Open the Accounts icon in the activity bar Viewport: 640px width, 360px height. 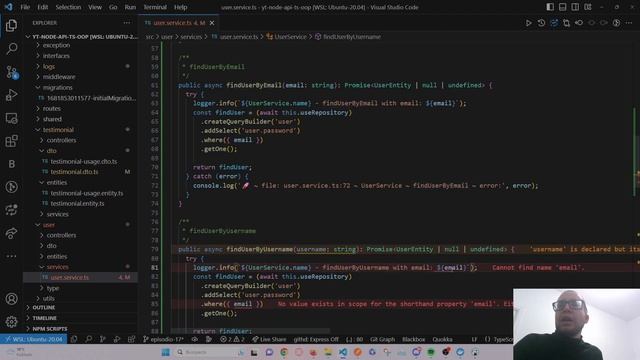(x=11, y=299)
